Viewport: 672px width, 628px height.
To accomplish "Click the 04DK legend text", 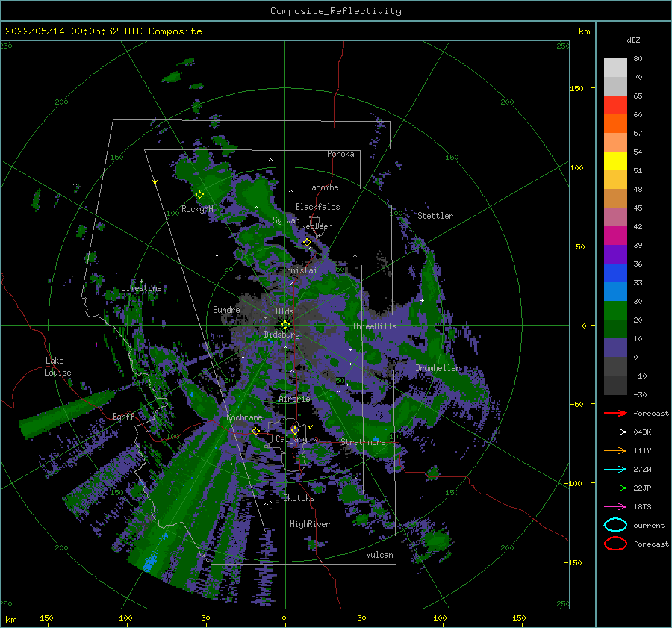I will [x=642, y=432].
